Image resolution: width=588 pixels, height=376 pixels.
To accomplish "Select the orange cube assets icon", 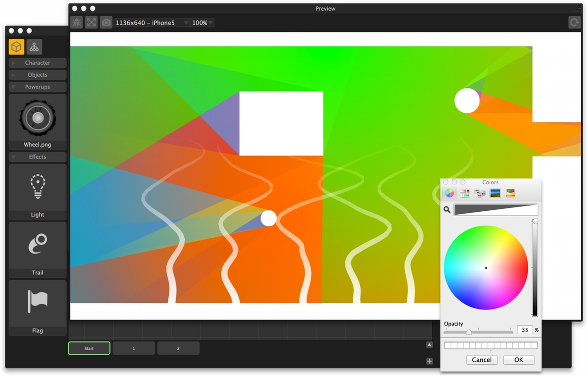I will click(x=17, y=47).
